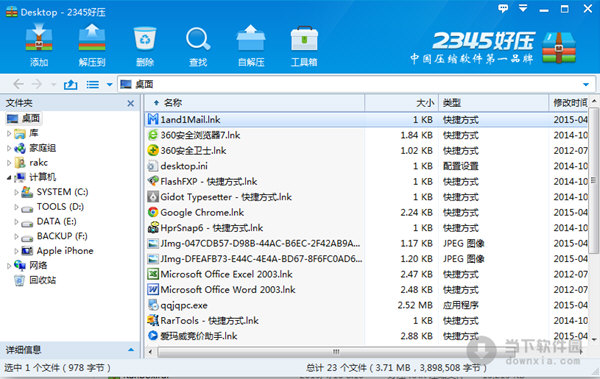Select the RarTools shortcut file
This screenshot has width=600, height=379.
point(367,320)
